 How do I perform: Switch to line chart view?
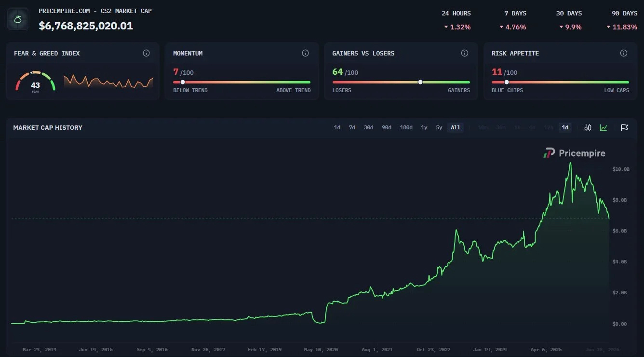[x=604, y=128]
